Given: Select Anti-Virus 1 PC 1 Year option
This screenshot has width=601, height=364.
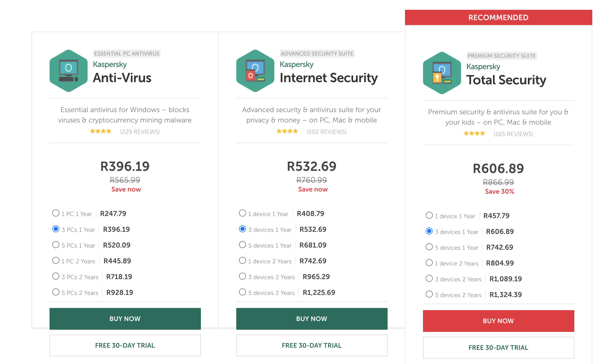Looking at the screenshot, I should pos(56,213).
